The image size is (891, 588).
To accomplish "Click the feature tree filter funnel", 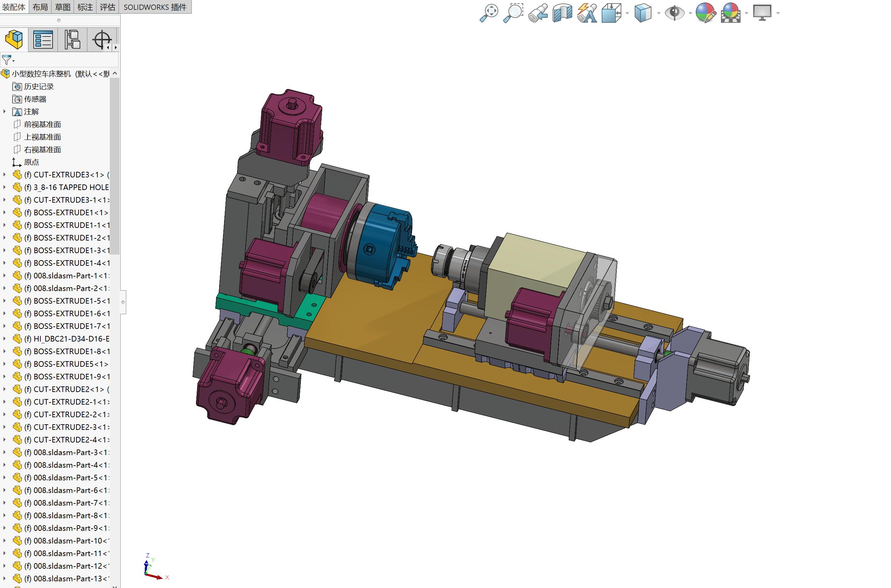I will point(6,60).
